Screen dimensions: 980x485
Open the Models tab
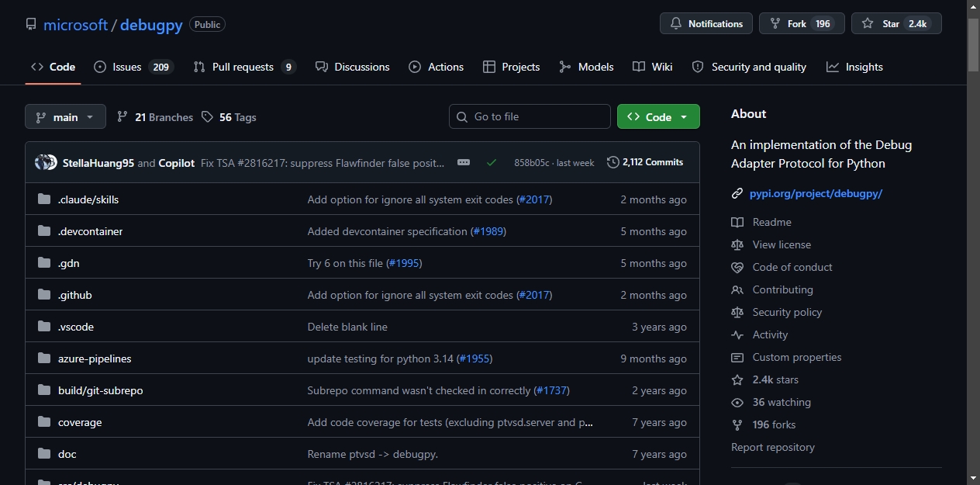click(586, 67)
